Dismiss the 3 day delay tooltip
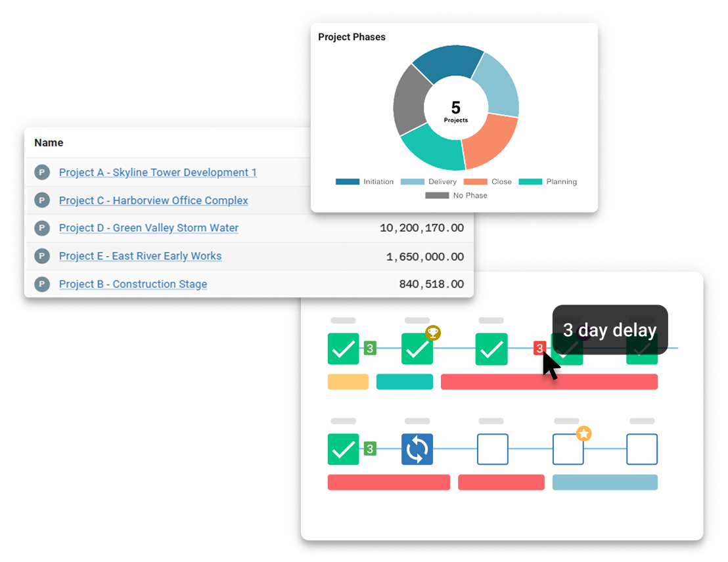The image size is (728, 562). [x=610, y=330]
